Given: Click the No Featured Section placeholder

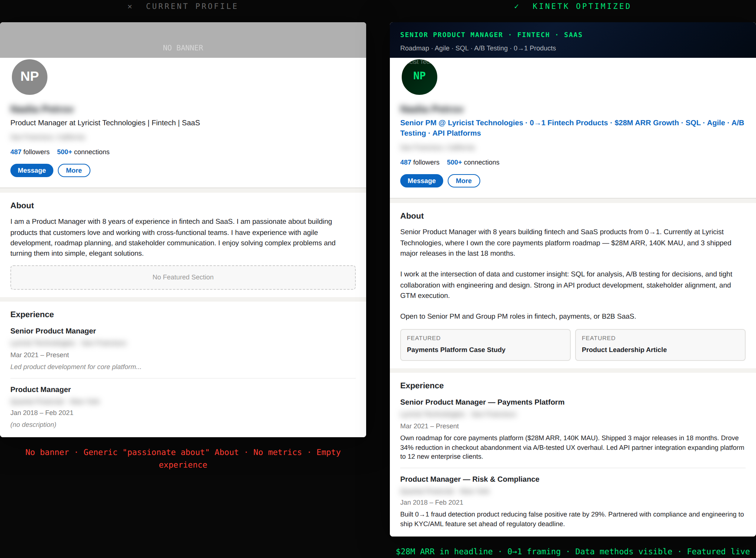Looking at the screenshot, I should 183,277.
